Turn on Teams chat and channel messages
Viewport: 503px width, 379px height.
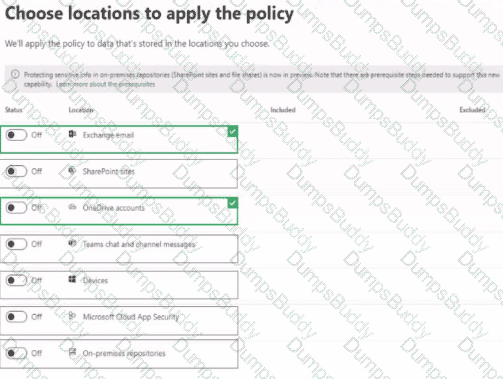[x=16, y=244]
